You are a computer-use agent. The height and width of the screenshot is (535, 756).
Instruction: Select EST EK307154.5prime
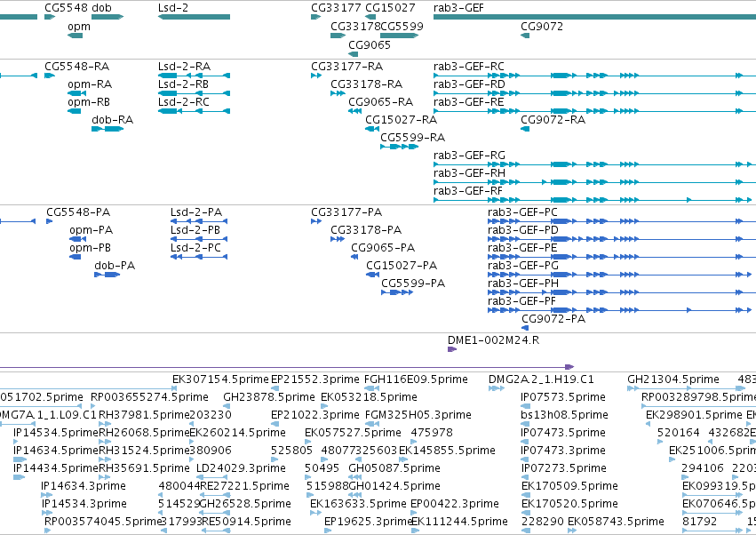tap(220, 379)
